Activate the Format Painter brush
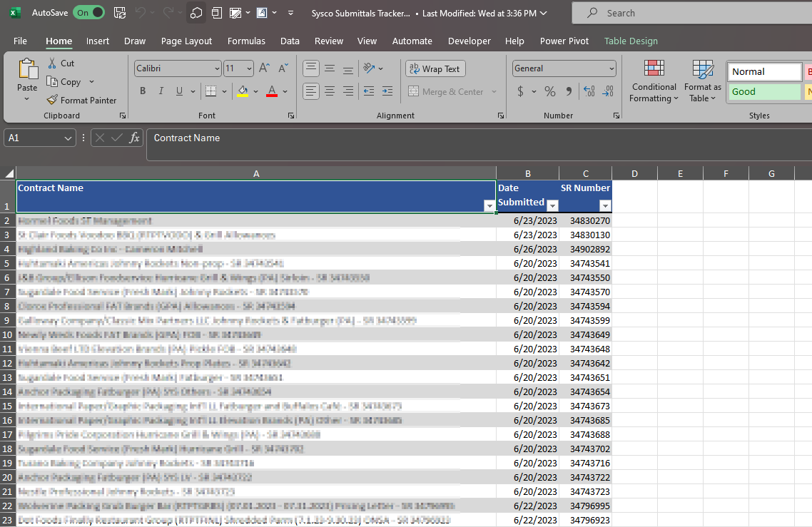Viewport: 812px width, 527px height. 81,101
